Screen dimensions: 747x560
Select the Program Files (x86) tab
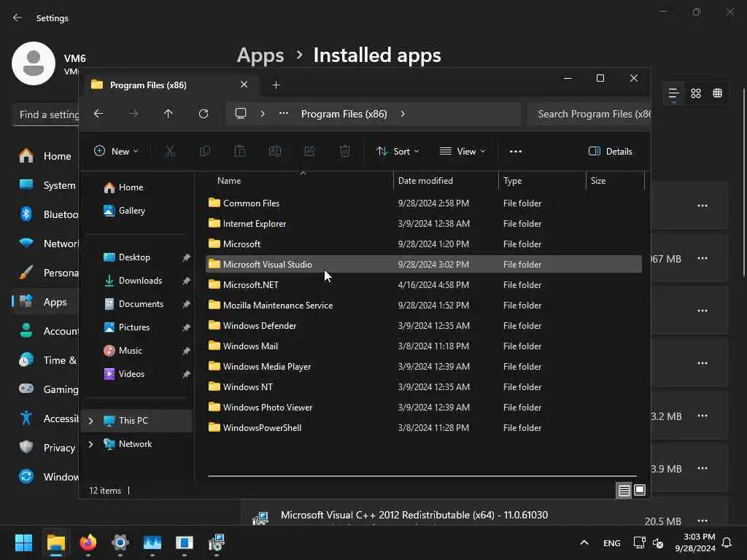pos(170,85)
